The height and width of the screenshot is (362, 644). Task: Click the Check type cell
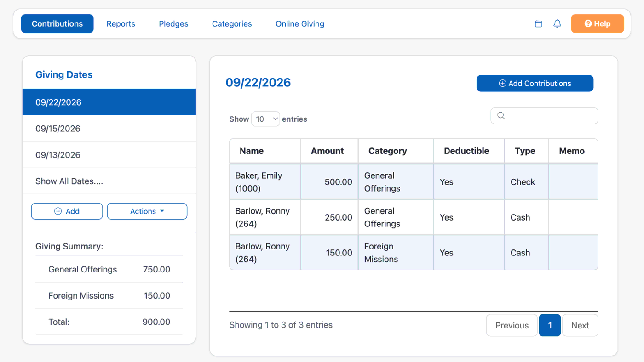[527, 182]
